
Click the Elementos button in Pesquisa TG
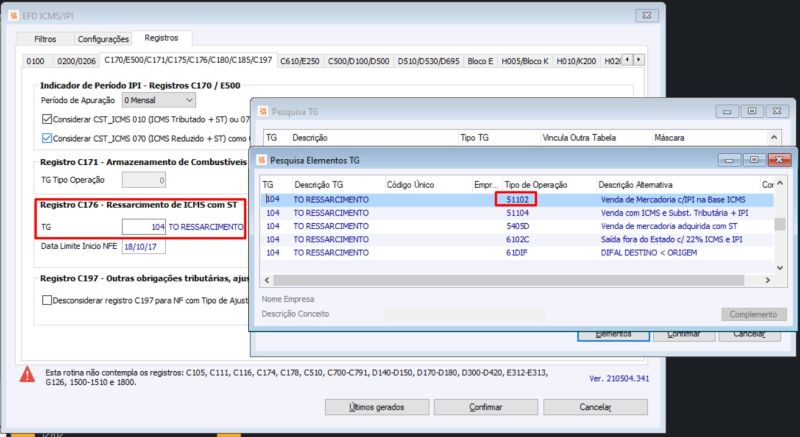(x=613, y=334)
